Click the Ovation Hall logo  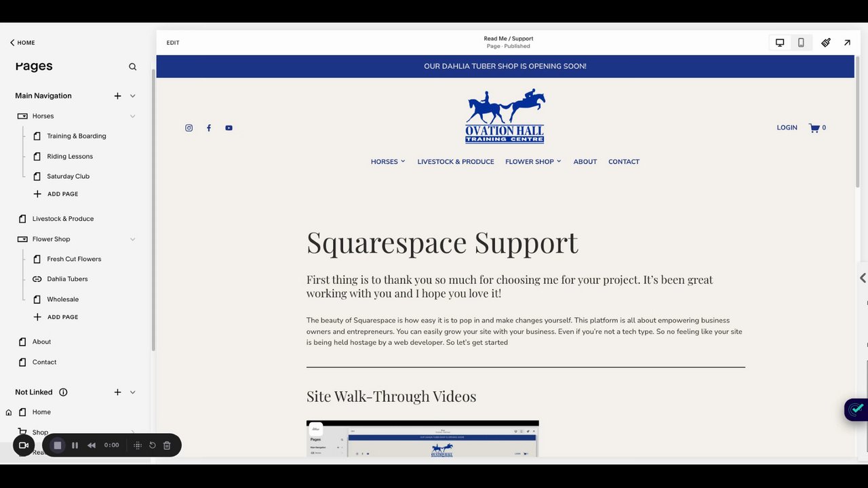tap(505, 116)
